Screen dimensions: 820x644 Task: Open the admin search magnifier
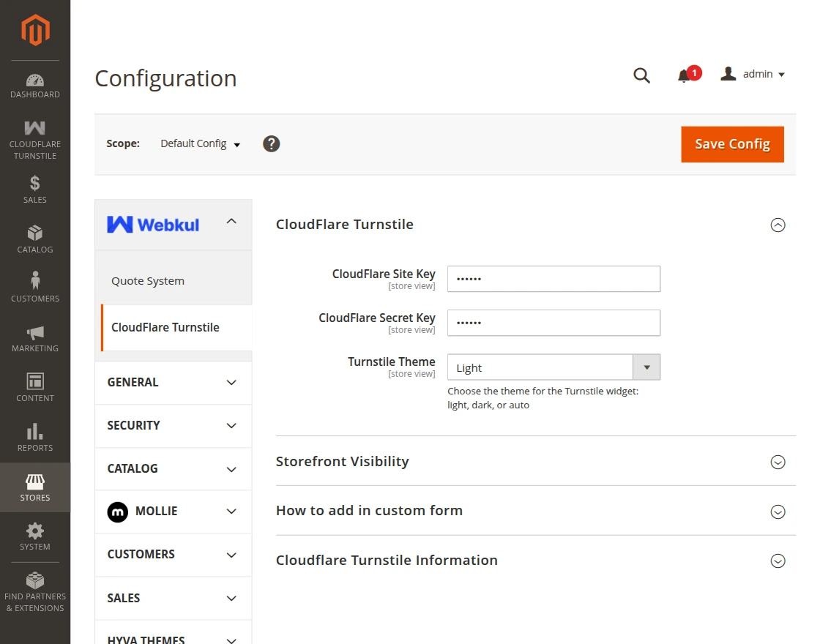tap(641, 75)
